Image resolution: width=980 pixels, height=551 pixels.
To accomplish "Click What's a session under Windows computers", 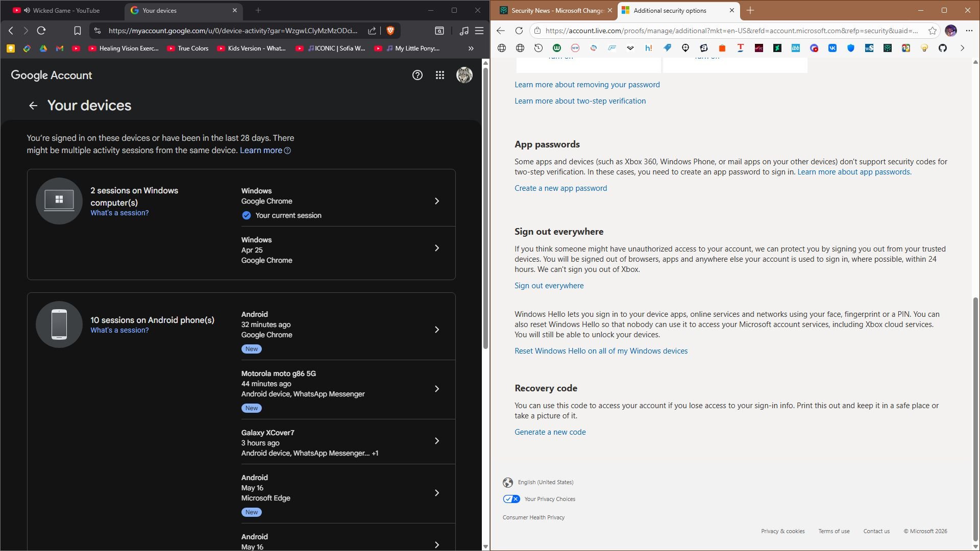I will tap(120, 213).
